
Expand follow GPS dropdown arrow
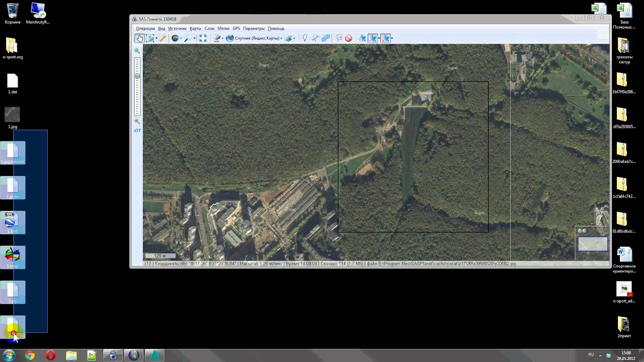pyautogui.click(x=392, y=38)
